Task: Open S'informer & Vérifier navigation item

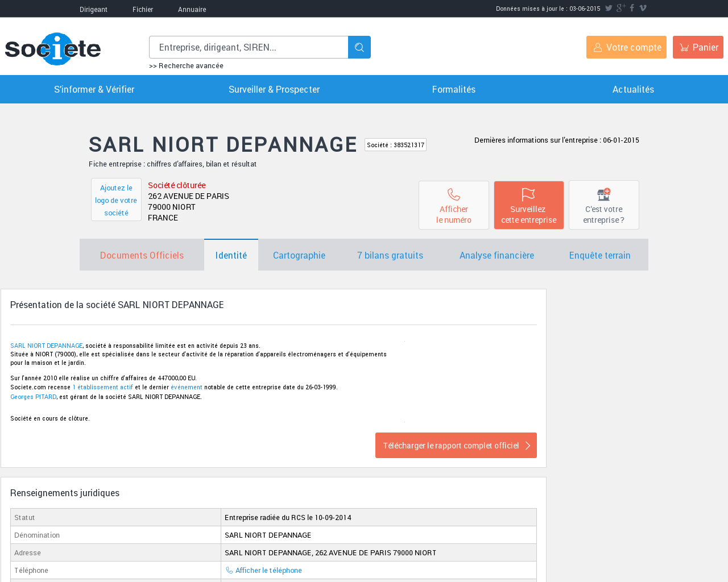Action: point(94,89)
